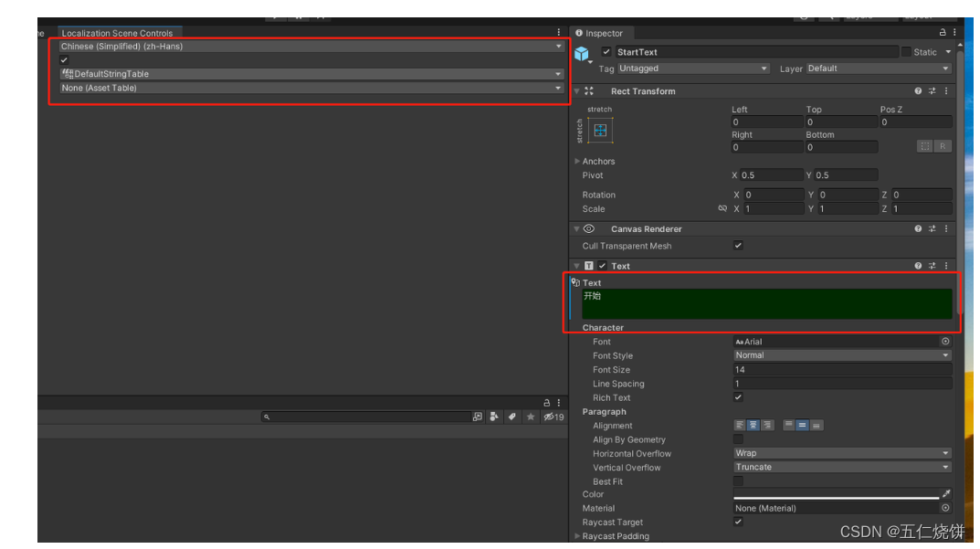This screenshot has width=980, height=549.
Task: Align text vertically to the middle
Action: [802, 425]
